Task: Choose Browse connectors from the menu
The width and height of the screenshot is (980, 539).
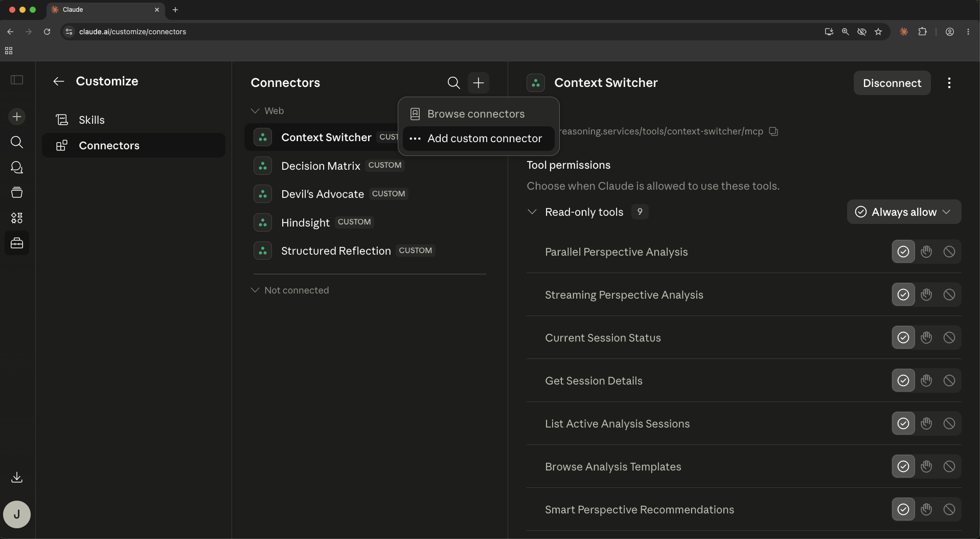Action: click(x=478, y=114)
